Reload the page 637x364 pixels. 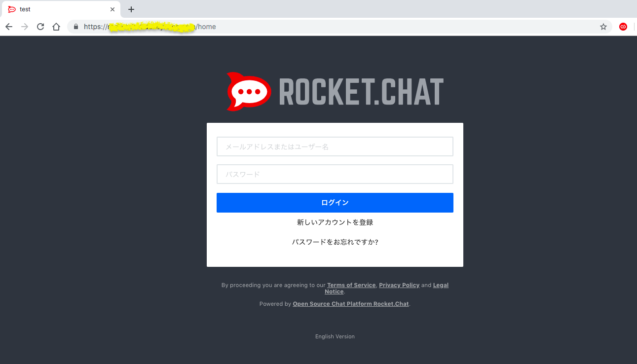[40, 26]
